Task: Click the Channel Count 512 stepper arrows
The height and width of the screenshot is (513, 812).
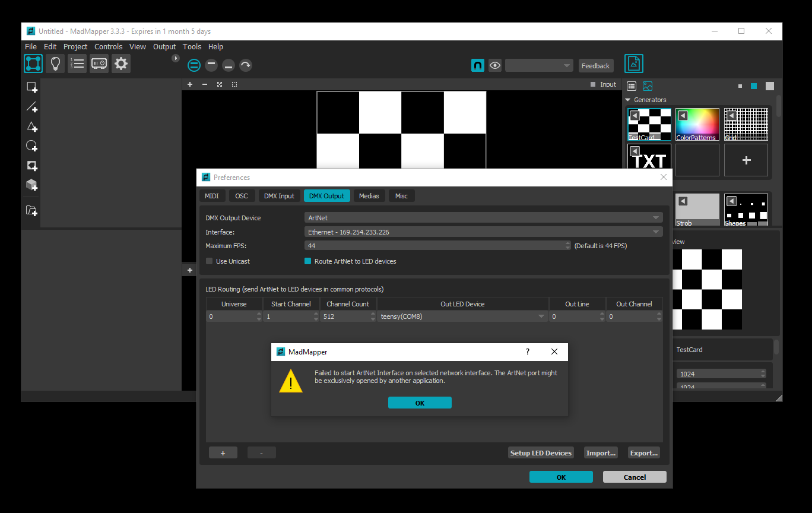Action: (x=373, y=316)
